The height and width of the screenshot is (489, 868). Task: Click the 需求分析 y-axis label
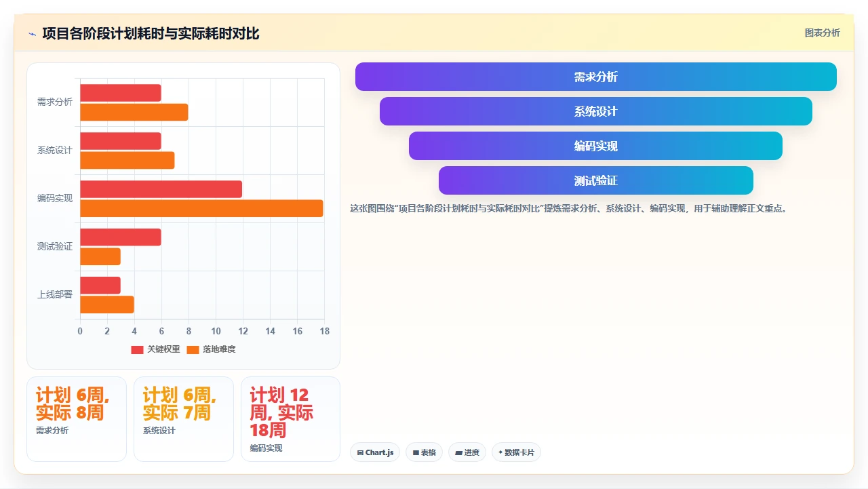pyautogui.click(x=55, y=102)
